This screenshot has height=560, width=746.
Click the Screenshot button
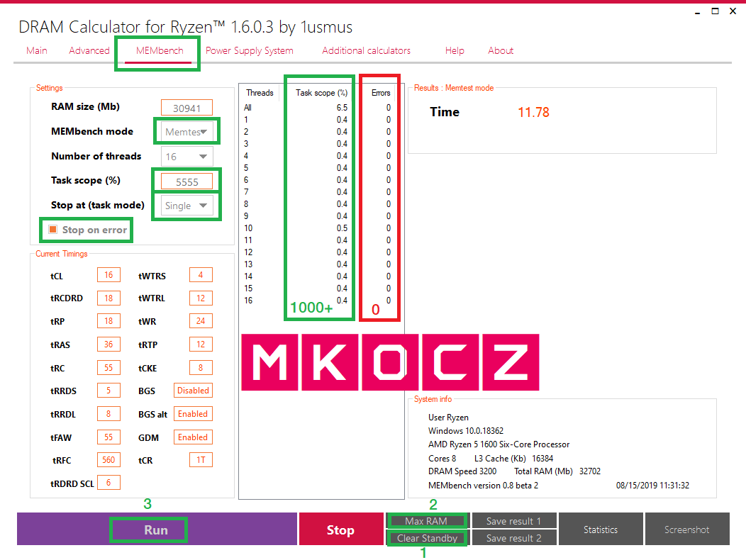(x=687, y=530)
